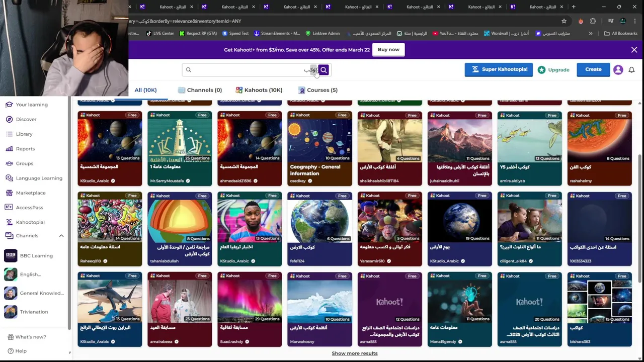Select the Courses (5) tab
Viewport: 644px width, 362px height.
click(318, 90)
